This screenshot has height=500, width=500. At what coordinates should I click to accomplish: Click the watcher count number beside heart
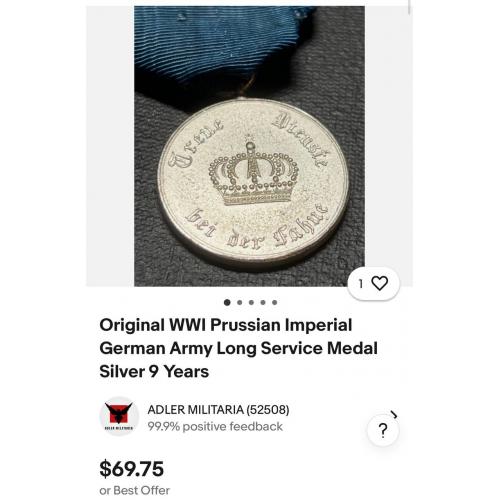[360, 284]
